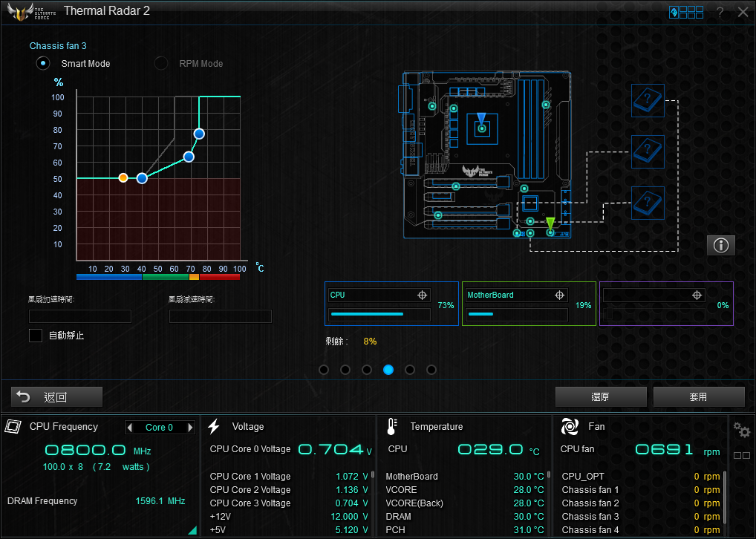Viewport: 756px width, 539px height.
Task: Click the 返回 back button
Action: click(x=56, y=397)
